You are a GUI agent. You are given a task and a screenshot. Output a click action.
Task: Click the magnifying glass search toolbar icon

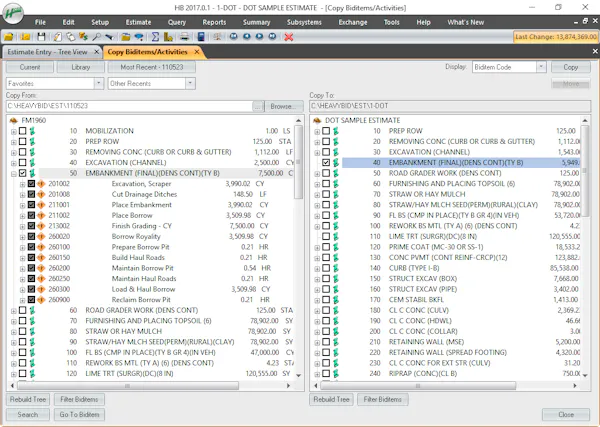pos(97,37)
